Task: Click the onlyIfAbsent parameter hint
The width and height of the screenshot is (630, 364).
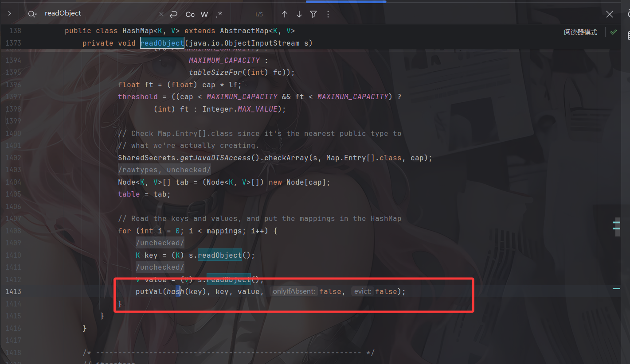Action: [293, 291]
